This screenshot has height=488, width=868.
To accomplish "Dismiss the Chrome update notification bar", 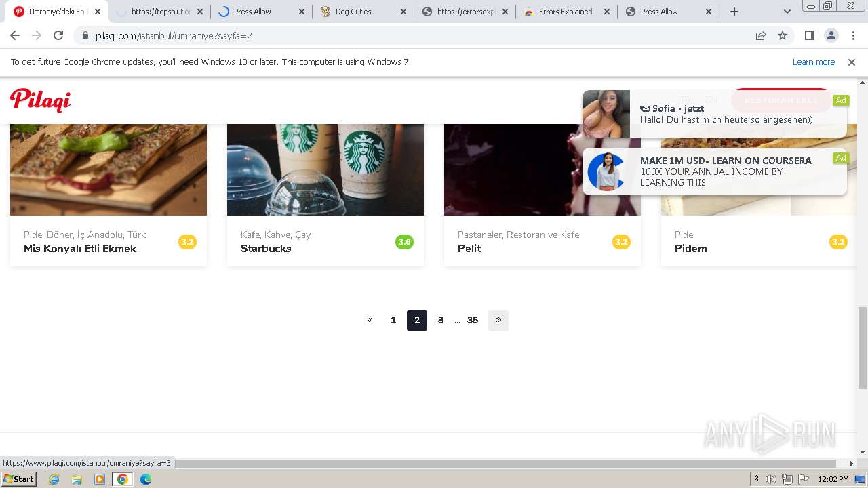I will point(852,62).
